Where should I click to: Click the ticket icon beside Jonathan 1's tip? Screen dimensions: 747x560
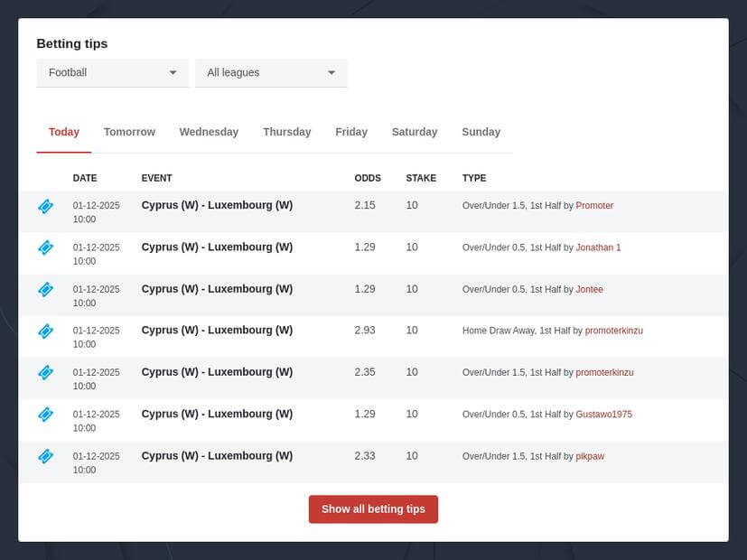(45, 247)
